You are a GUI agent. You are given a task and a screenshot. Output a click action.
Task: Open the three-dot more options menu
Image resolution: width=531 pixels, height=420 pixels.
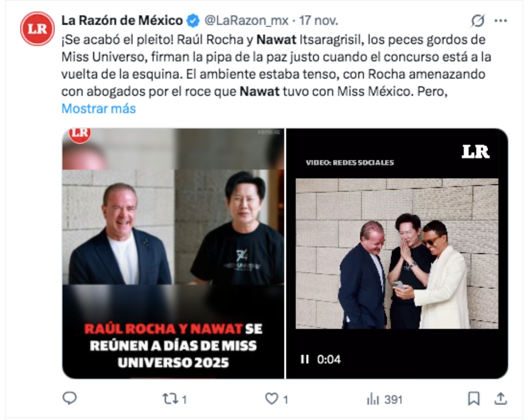pyautogui.click(x=500, y=20)
